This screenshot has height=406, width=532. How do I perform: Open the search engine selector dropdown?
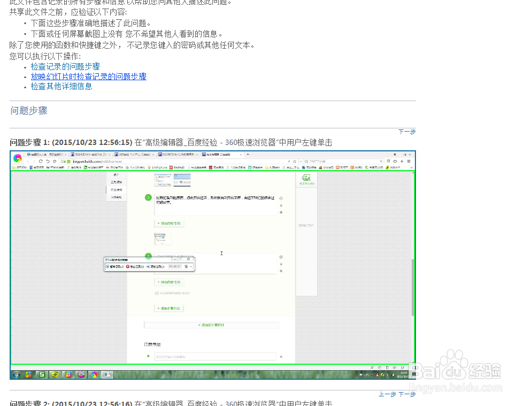click(307, 161)
